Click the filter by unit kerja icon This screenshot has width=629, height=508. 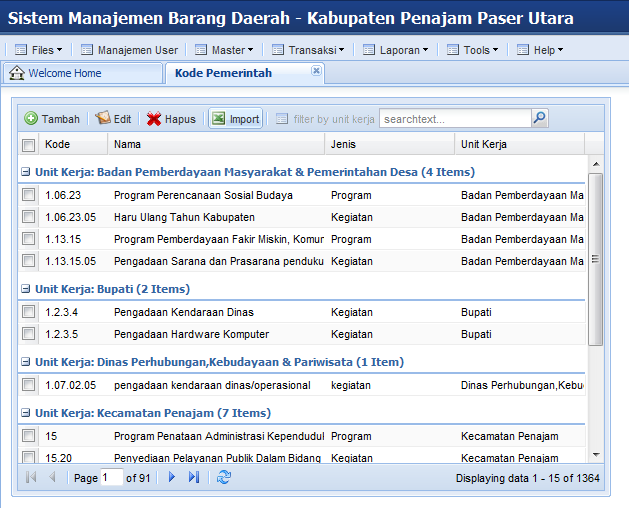click(x=282, y=119)
